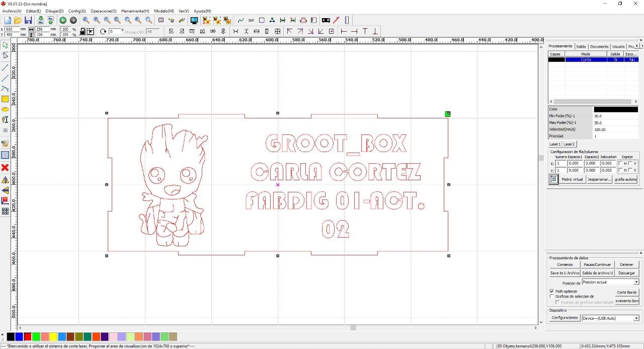Click the layer Color black bar in properties
Image resolution: width=644 pixels, height=349 pixels.
(x=616, y=109)
